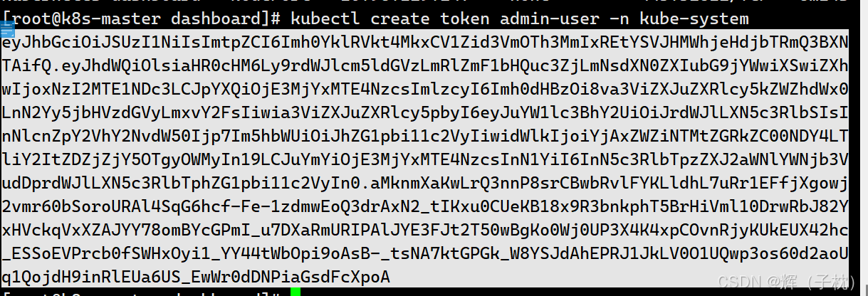Click token line beginning wIjoxNzI2MTE1NDc3
The width and height of the screenshot is (868, 296).
425,90
